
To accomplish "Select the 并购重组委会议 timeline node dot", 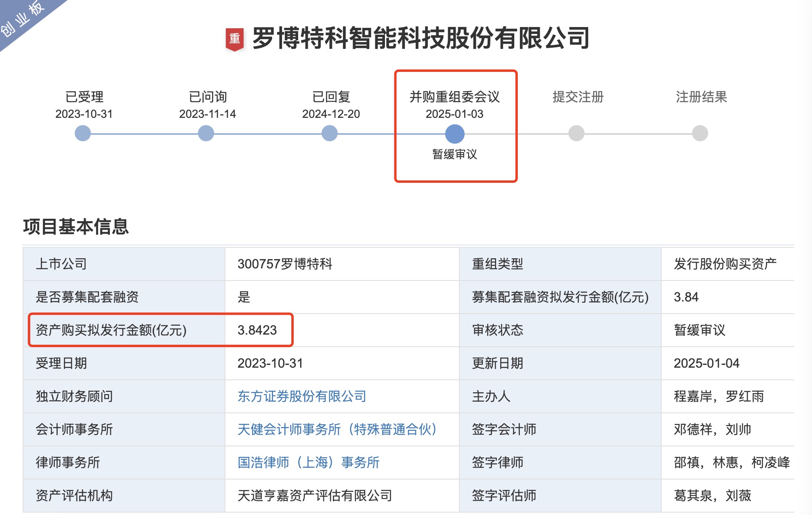I will 455,134.
